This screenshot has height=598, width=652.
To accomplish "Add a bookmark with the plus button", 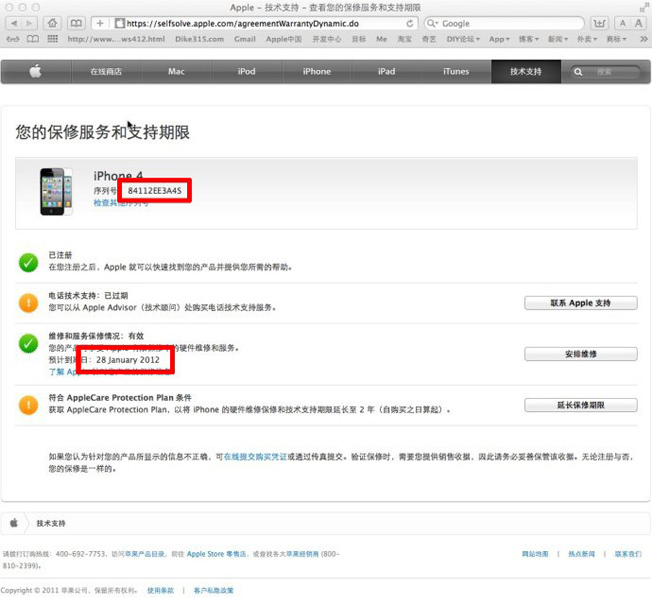I will click(100, 23).
